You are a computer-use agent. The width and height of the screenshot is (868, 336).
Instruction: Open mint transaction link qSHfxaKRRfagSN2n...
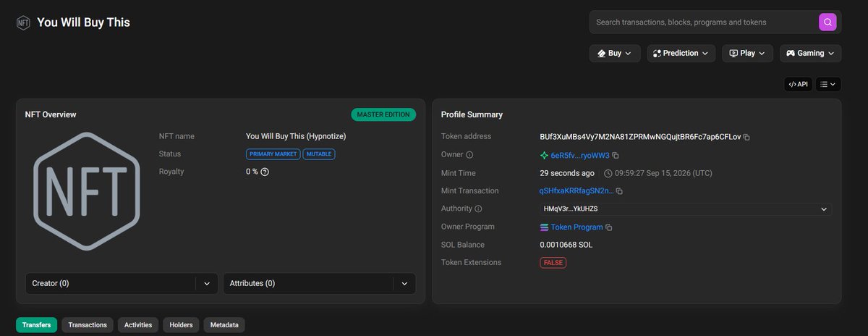pos(576,191)
